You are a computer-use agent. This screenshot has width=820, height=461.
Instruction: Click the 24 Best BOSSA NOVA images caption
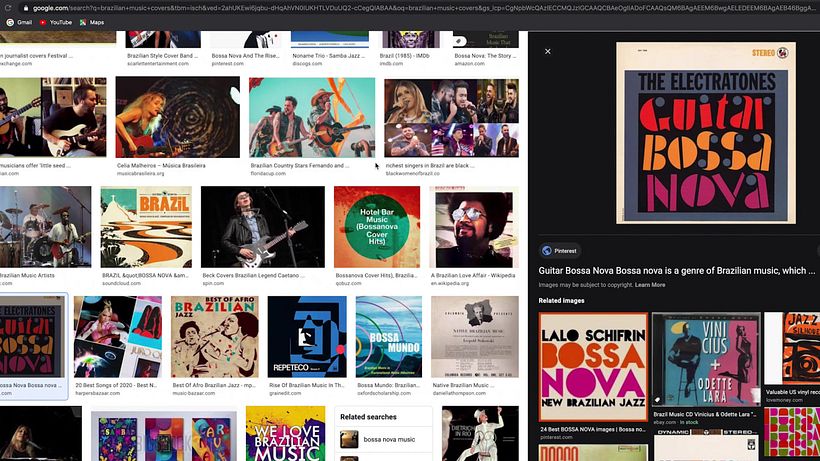(593, 429)
